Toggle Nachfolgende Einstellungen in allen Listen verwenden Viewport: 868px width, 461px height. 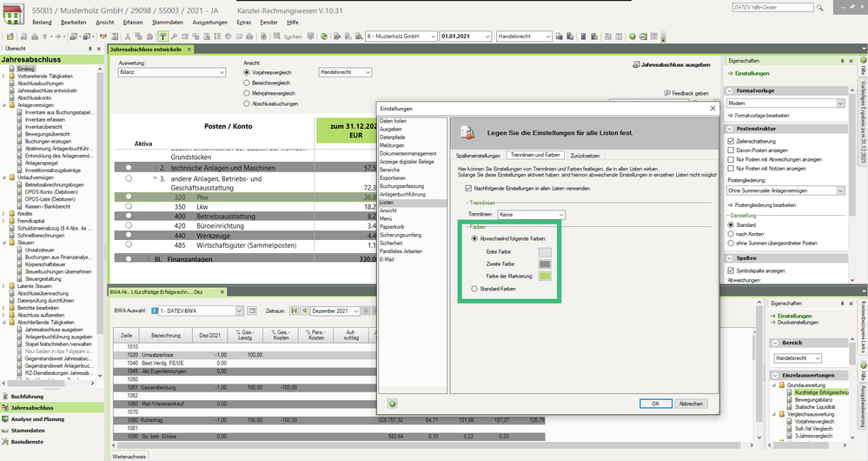click(469, 189)
